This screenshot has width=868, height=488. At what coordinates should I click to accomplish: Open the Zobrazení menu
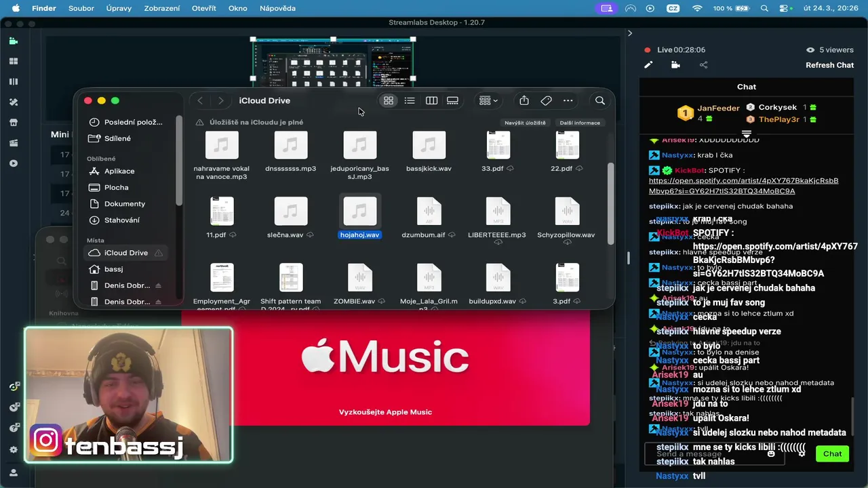pos(162,8)
